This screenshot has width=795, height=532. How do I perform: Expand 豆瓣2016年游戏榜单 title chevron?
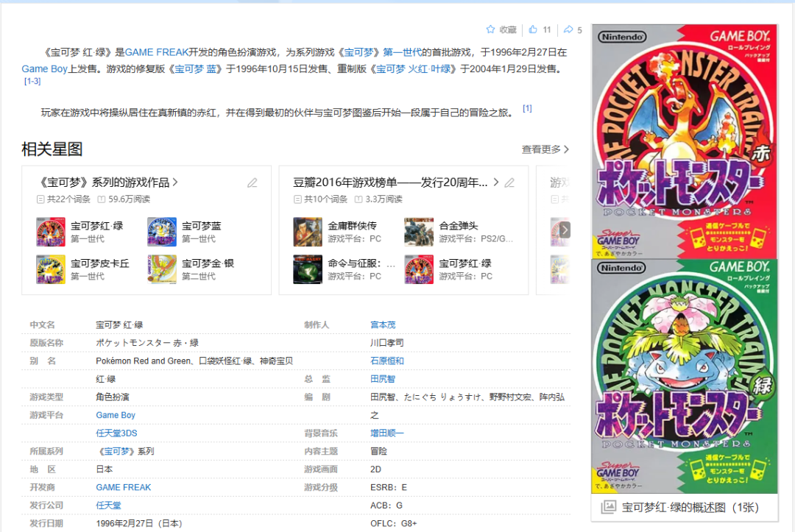496,182
